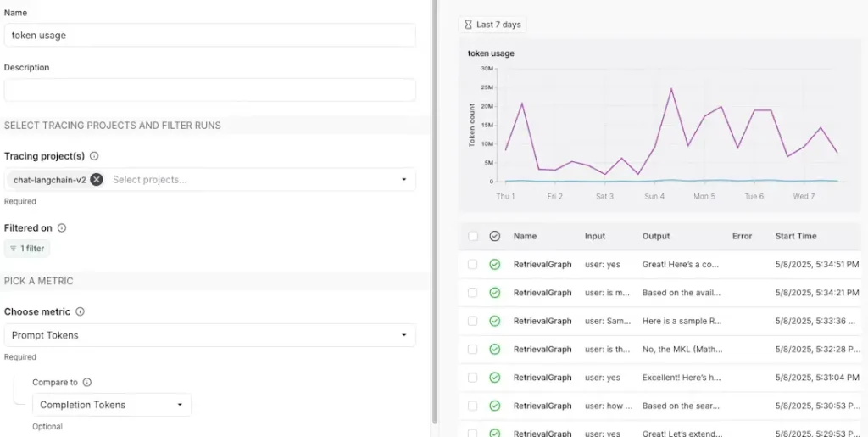Click green success icon for 5:30:53 PM run

click(x=495, y=406)
